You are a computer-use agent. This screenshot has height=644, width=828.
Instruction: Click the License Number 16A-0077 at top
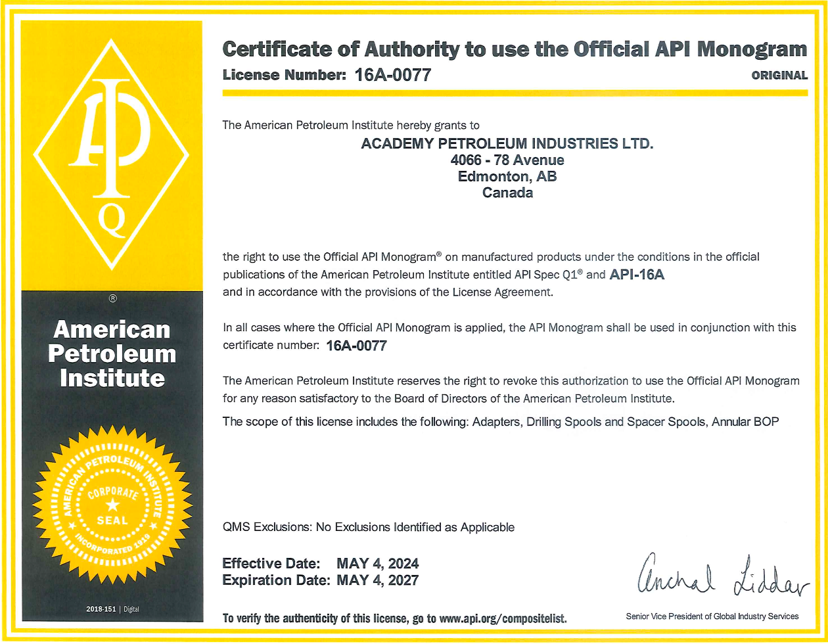point(327,75)
